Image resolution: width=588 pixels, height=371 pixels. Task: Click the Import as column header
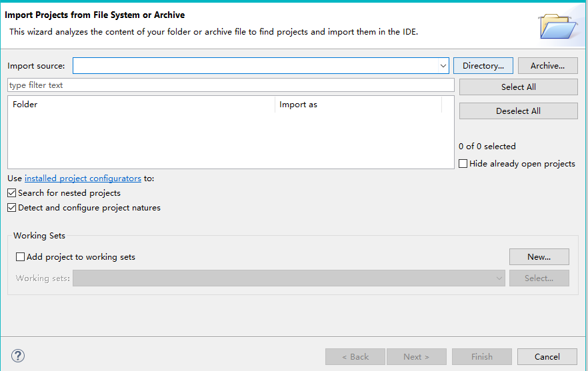359,105
